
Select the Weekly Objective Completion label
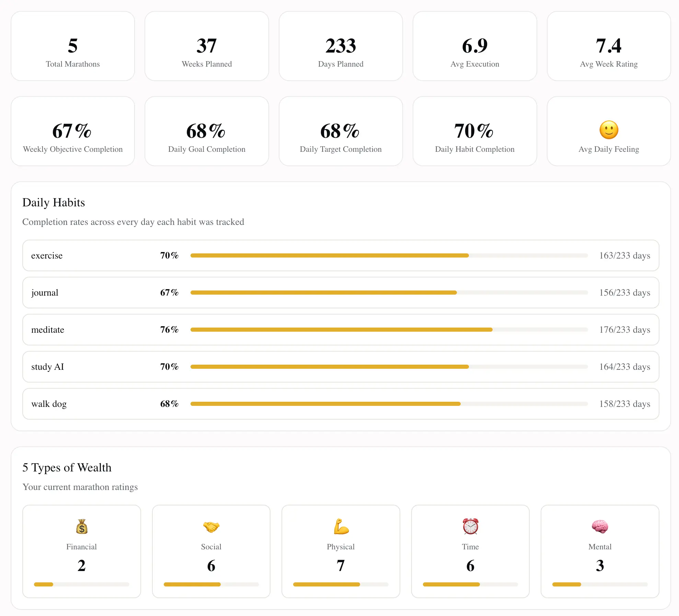click(73, 149)
